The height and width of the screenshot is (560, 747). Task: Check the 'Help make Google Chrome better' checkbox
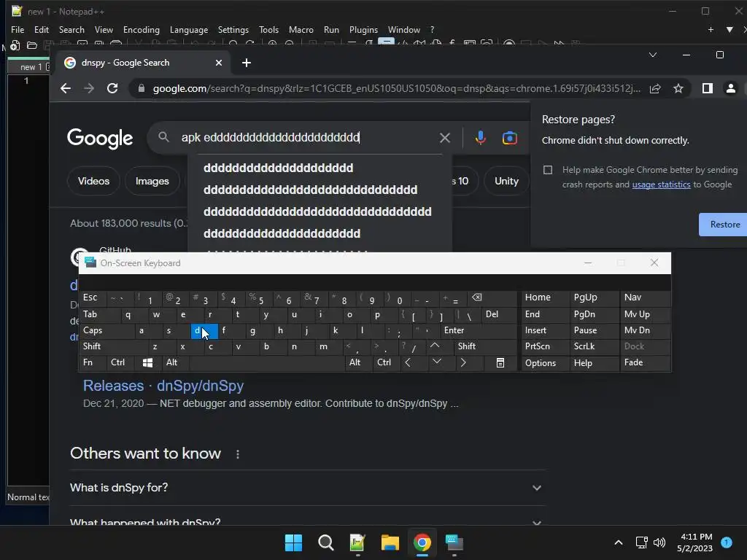click(x=548, y=170)
